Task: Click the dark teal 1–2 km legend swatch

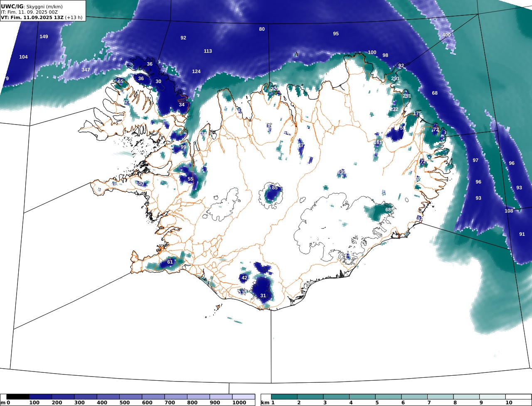Action: click(284, 397)
